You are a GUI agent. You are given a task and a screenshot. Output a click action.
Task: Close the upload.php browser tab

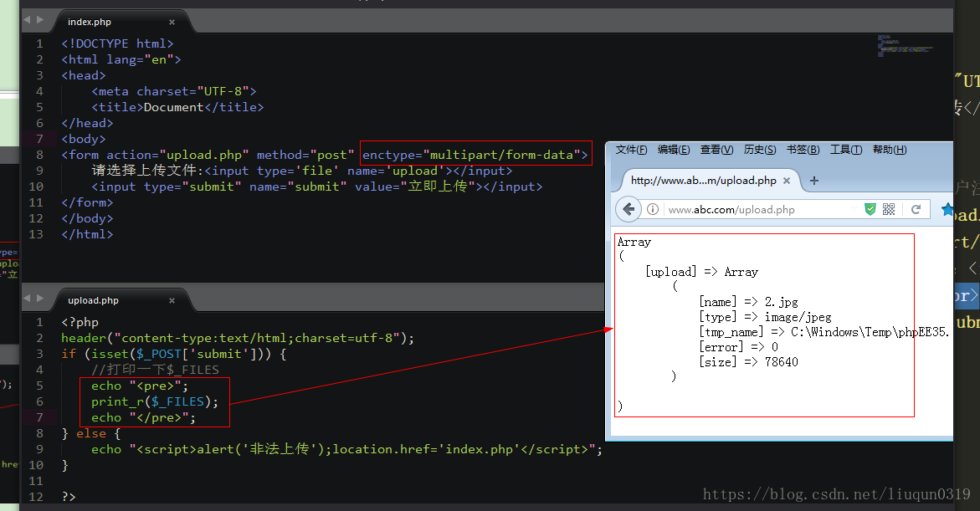(x=787, y=181)
